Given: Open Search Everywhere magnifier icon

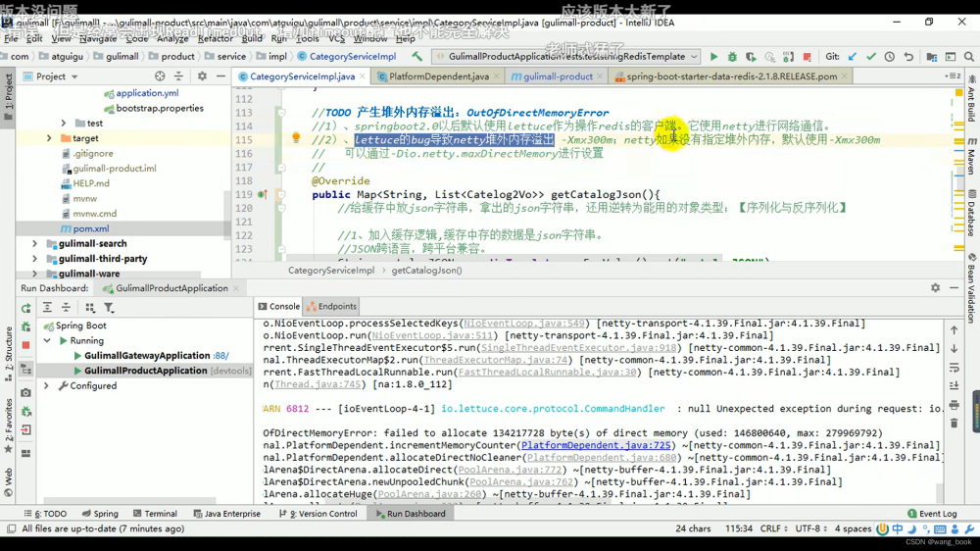Looking at the screenshot, I should (969, 56).
